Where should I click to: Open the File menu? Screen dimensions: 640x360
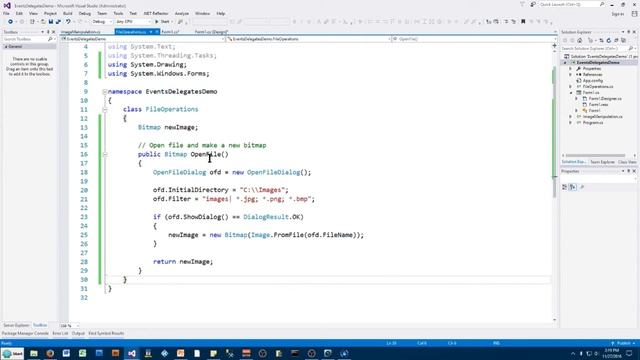pyautogui.click(x=6, y=13)
